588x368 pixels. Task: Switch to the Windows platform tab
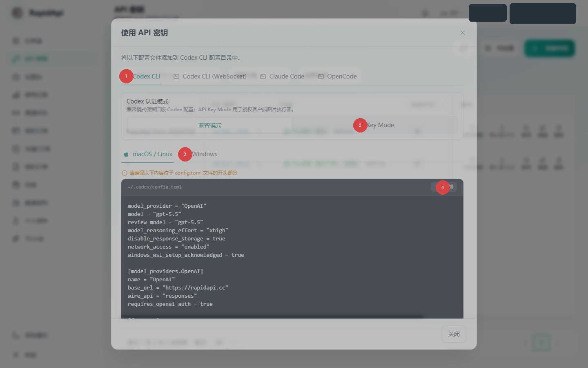click(x=200, y=154)
